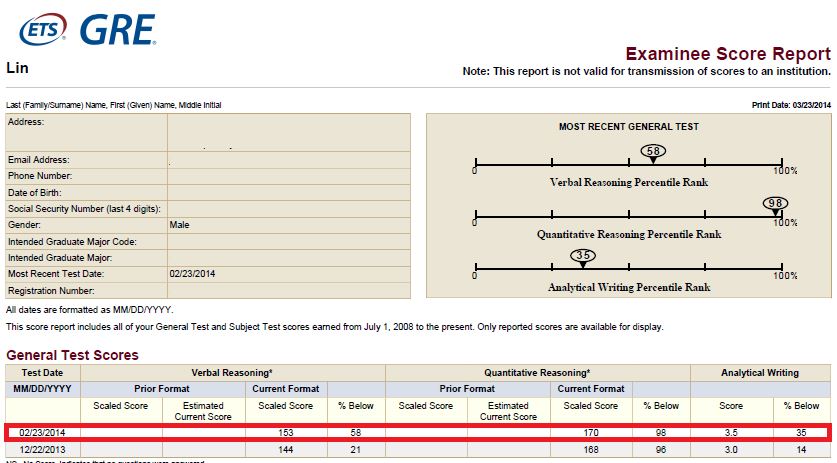This screenshot has width=837, height=463.
Task: Click the General Test Scores heading
Action: coord(72,355)
